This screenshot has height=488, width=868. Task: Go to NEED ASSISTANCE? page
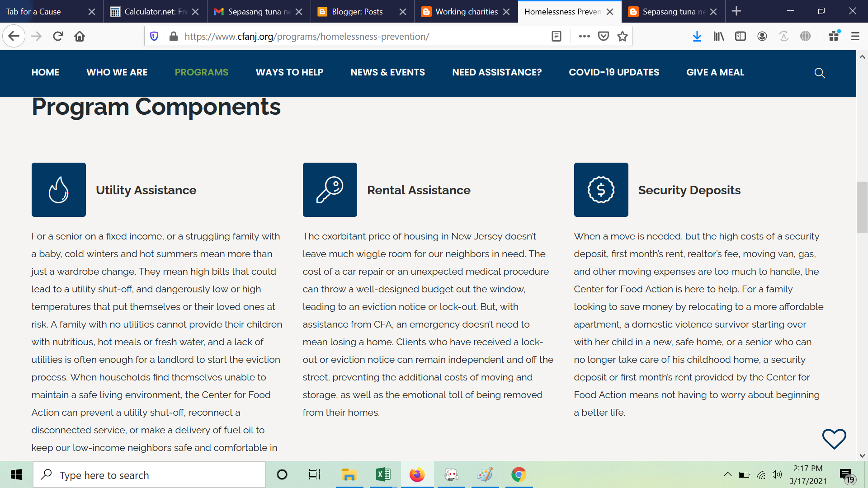tap(496, 72)
